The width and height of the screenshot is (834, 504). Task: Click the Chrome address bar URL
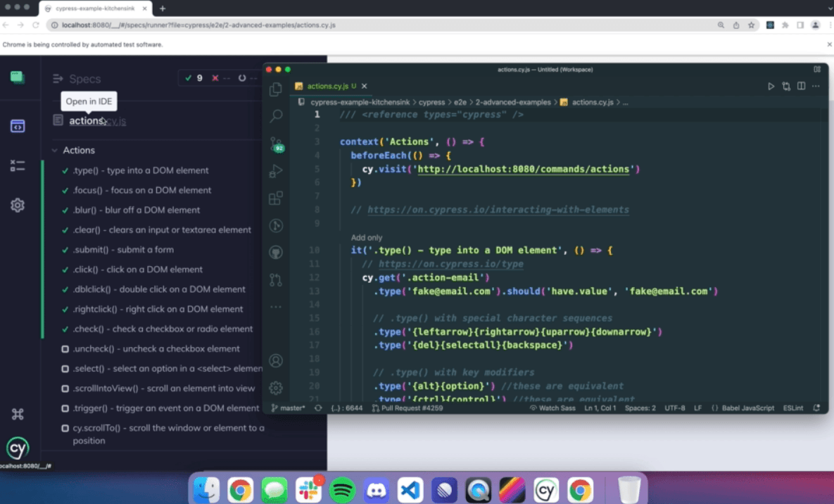point(198,25)
